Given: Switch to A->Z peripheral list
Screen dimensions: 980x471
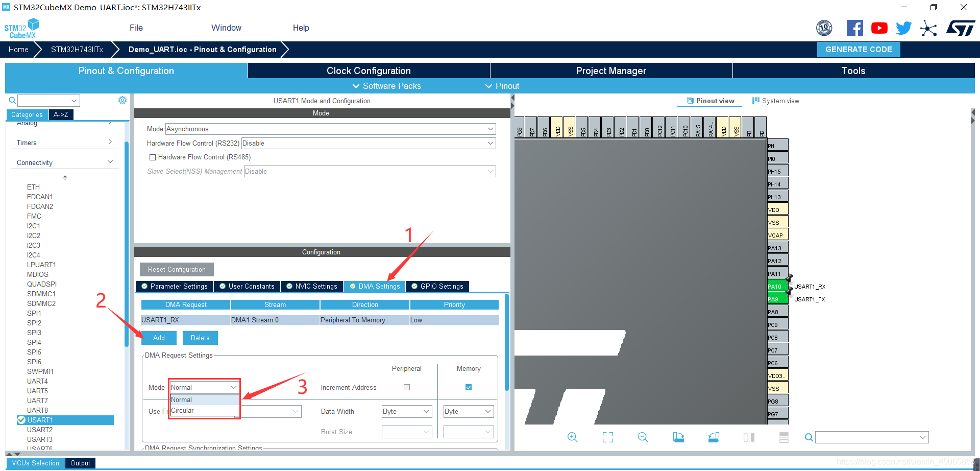Looking at the screenshot, I should 61,115.
